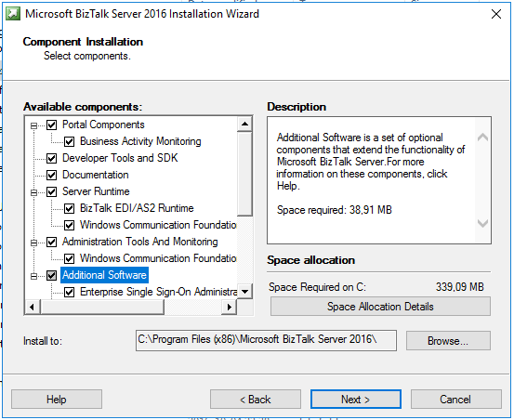Uncheck the Portal Components checkbox

(x=51, y=125)
